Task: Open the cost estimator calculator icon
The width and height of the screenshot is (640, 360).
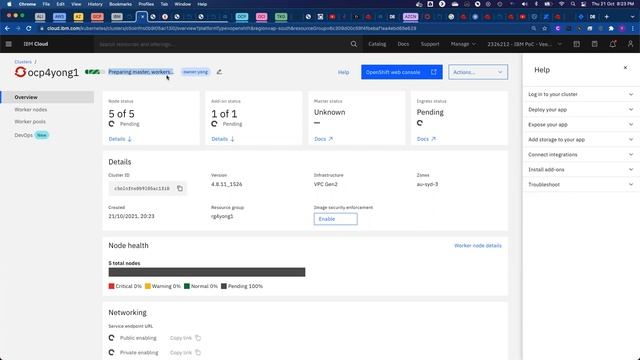Action: [x=595, y=44]
